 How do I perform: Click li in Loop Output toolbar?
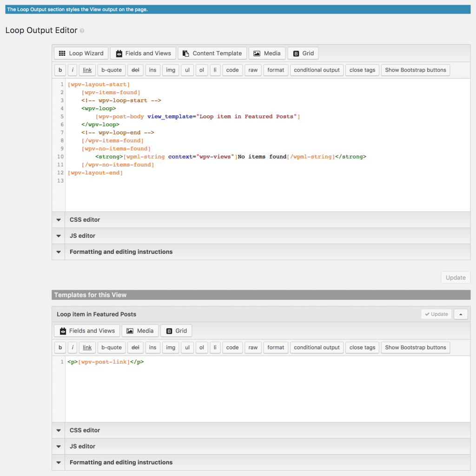[215, 70]
